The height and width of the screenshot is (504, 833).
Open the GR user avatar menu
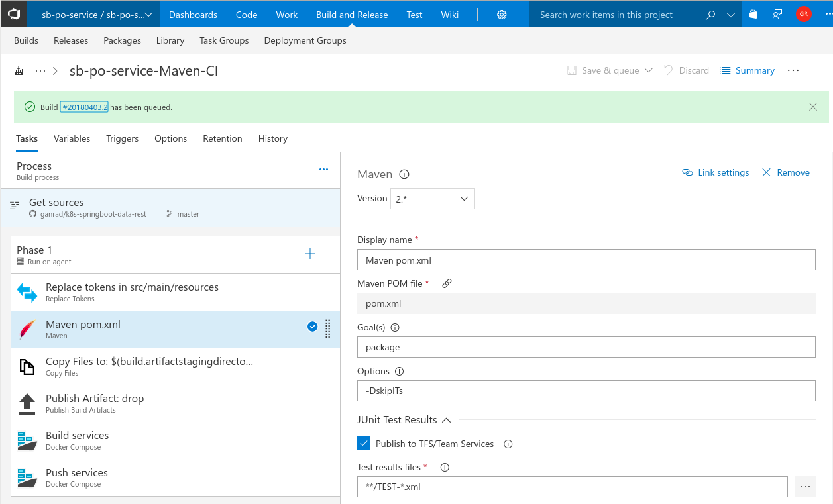click(804, 14)
